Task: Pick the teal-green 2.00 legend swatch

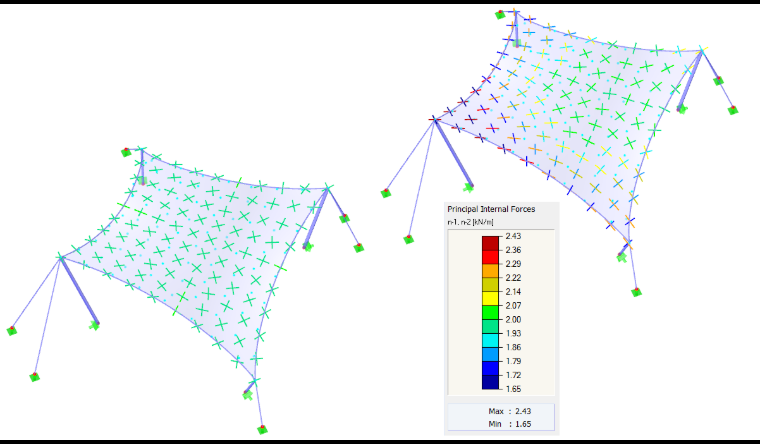Action: click(490, 326)
